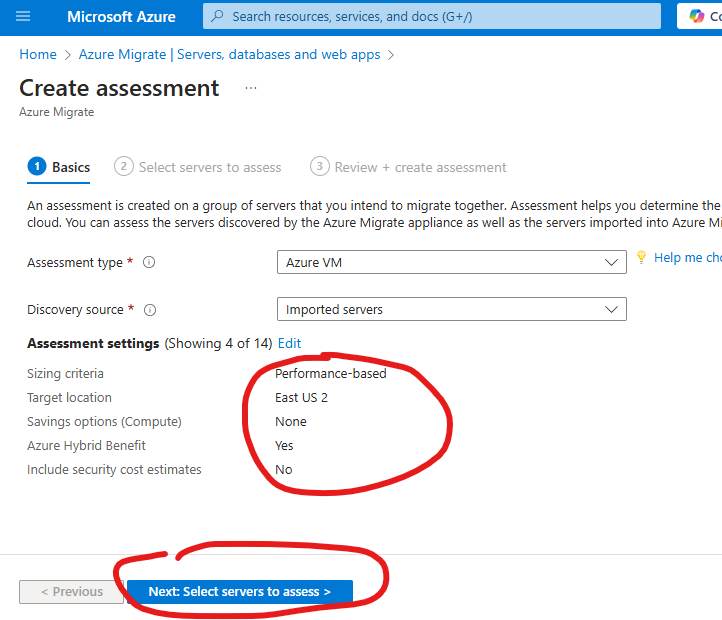Switch to Select servers to assess tab
Image resolution: width=722 pixels, height=620 pixels.
coord(198,167)
